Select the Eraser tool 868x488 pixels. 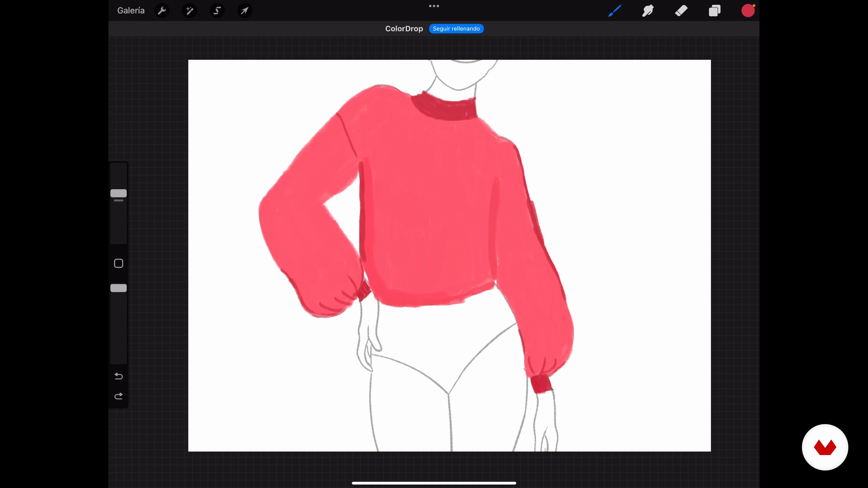(x=681, y=11)
